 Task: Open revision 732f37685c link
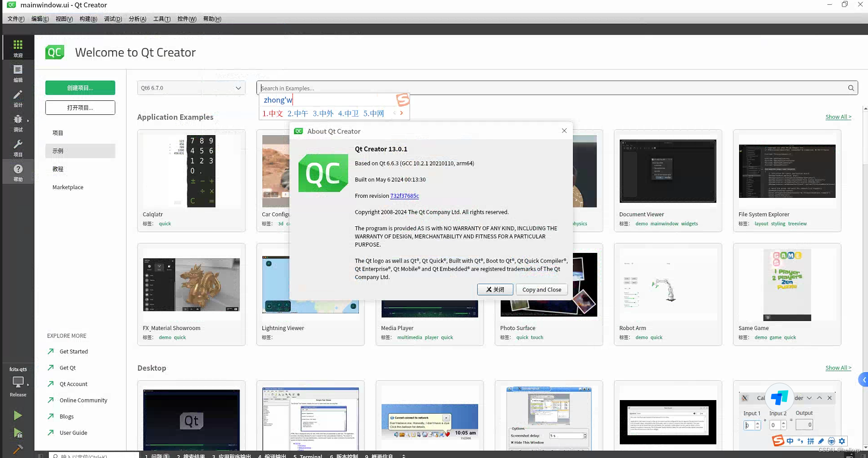(x=404, y=195)
